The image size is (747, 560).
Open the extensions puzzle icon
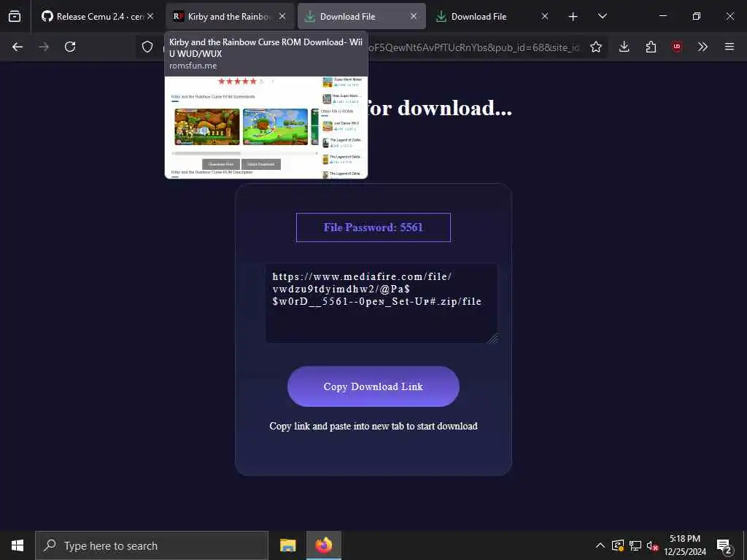point(651,47)
